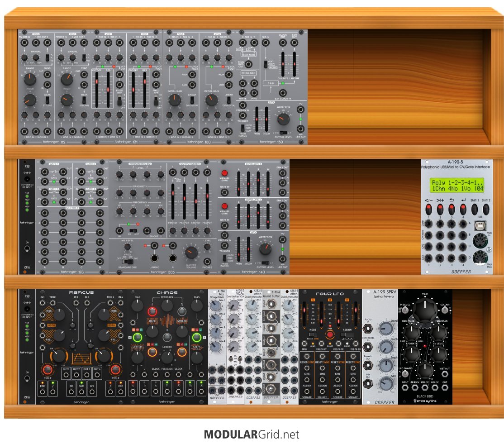Viewport: 504px width, 444px height.
Task: Click the Master Volume knob on module 305
Action: tap(191, 253)
